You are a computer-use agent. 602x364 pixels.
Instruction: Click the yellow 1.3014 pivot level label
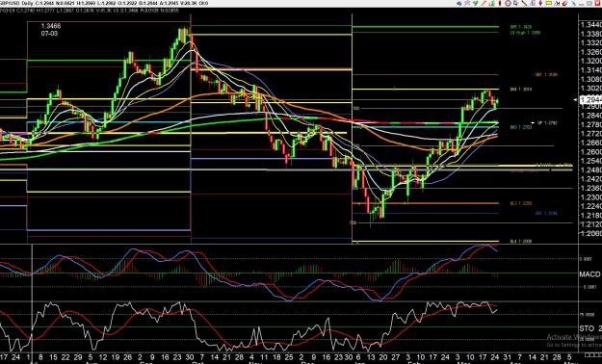click(x=521, y=90)
